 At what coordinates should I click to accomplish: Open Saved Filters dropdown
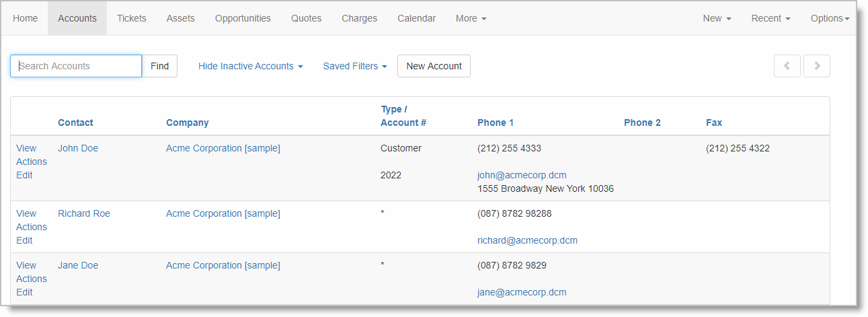click(x=355, y=66)
